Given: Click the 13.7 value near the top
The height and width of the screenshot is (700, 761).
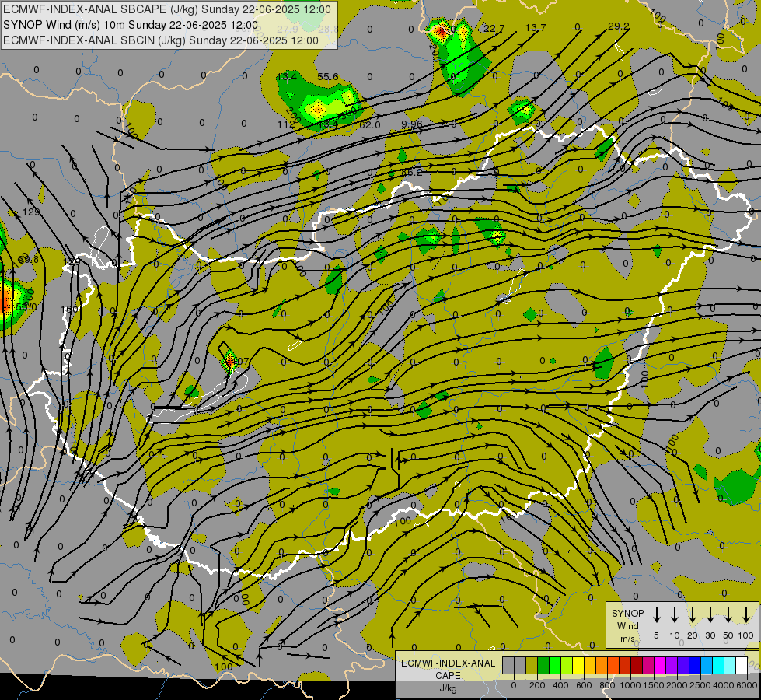Looking at the screenshot, I should [x=536, y=28].
